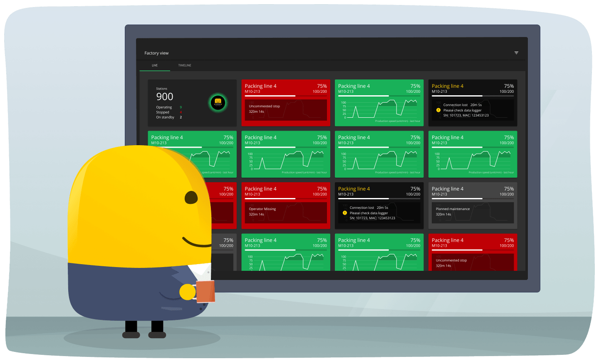Switch to the LIVE tab
This screenshot has height=364, width=599.
tap(155, 65)
